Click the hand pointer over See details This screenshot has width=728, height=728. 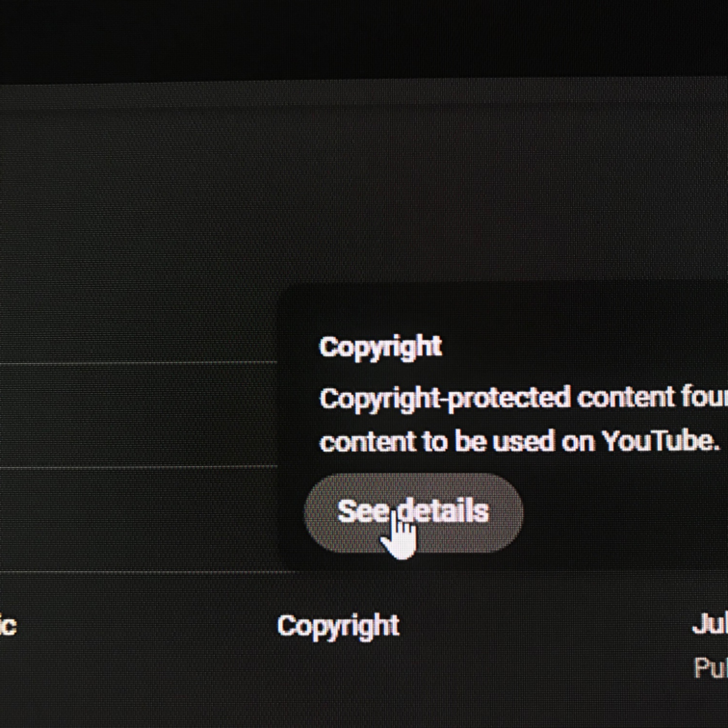click(x=401, y=535)
